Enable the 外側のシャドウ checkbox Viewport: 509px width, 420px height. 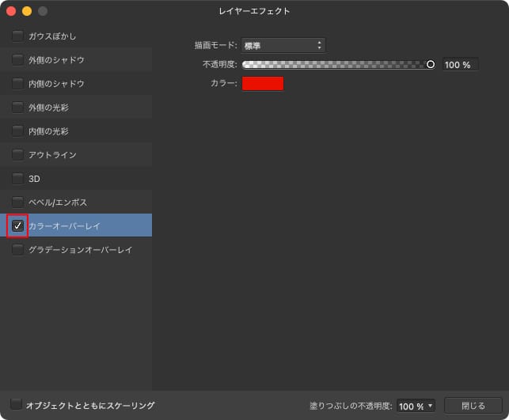coord(17,59)
